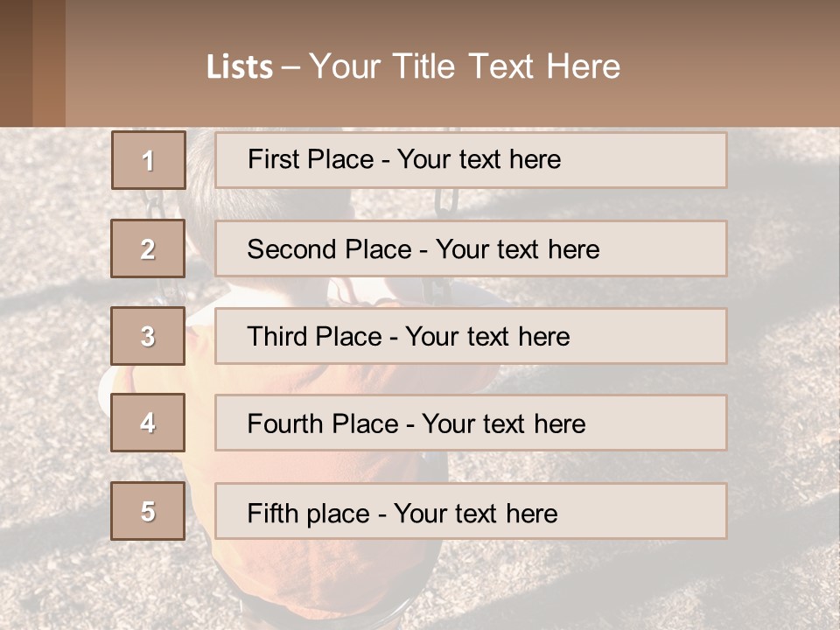Screen dimensions: 840x630
Task: Click the dark brown stripe in top-left corner
Action: (16, 63)
